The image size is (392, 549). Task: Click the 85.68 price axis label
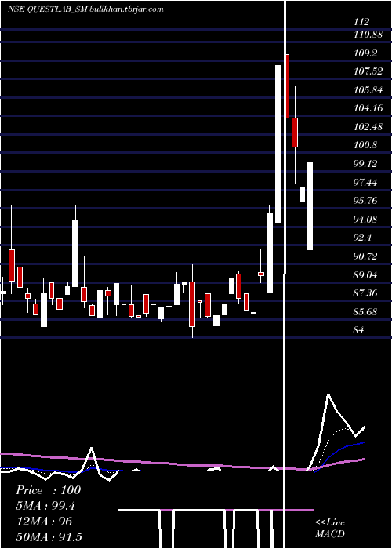coord(366,311)
